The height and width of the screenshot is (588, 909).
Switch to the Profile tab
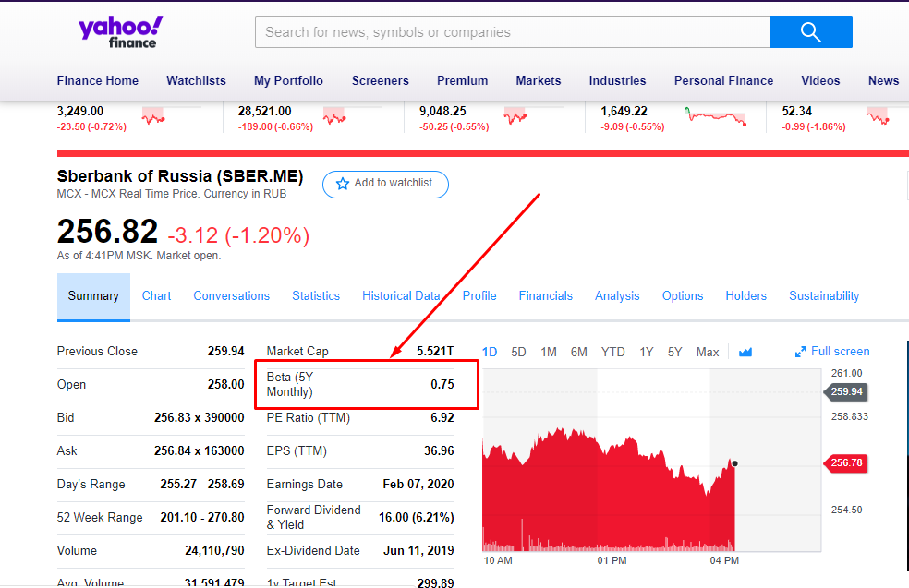point(479,296)
